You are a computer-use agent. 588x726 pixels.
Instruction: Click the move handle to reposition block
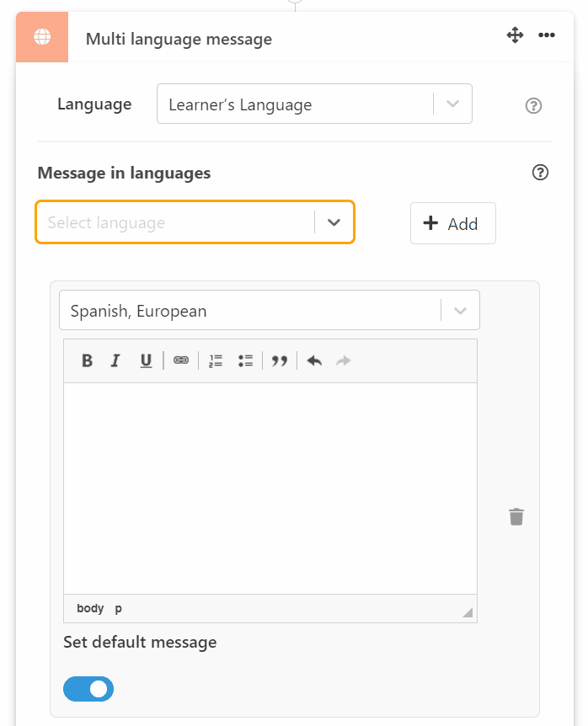pos(515,35)
